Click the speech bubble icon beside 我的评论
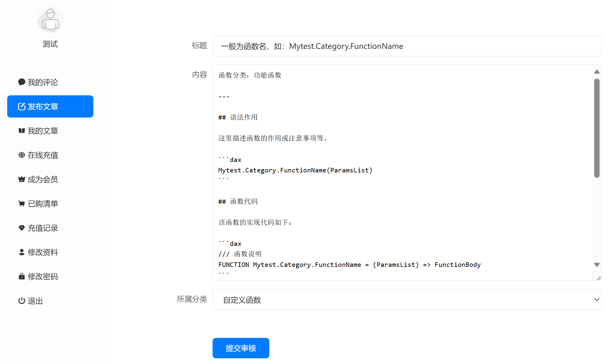The width and height of the screenshot is (614, 364). coord(22,82)
